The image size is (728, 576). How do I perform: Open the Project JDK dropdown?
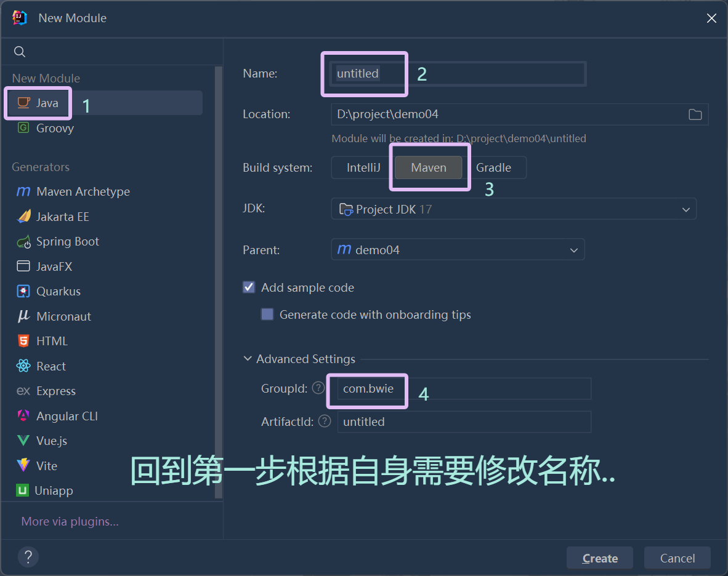pos(514,209)
